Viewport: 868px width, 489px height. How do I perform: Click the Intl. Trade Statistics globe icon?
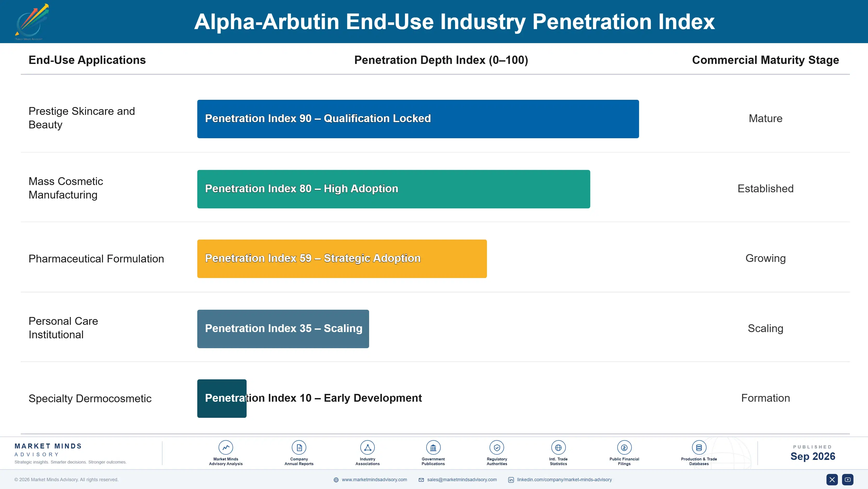point(558,447)
